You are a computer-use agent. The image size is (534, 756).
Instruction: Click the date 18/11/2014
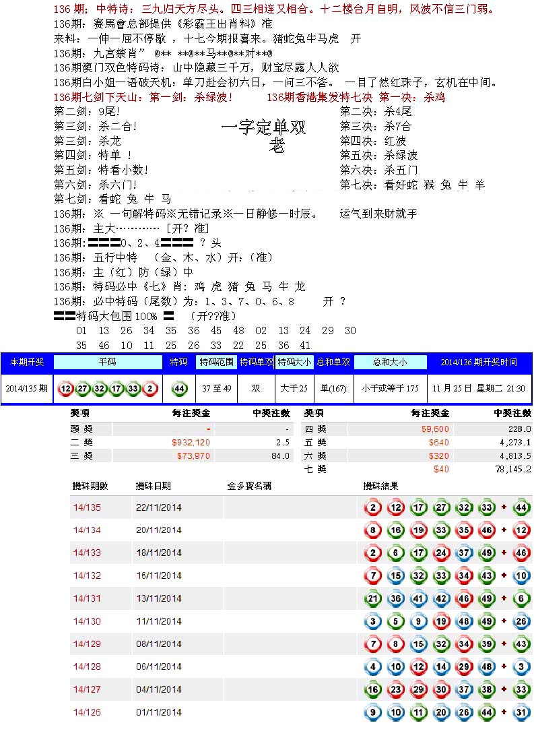pyautogui.click(x=159, y=553)
